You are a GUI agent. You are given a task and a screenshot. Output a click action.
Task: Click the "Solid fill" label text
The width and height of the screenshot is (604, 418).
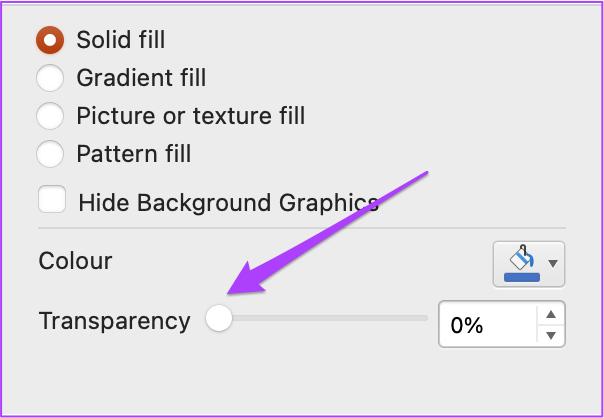121,40
